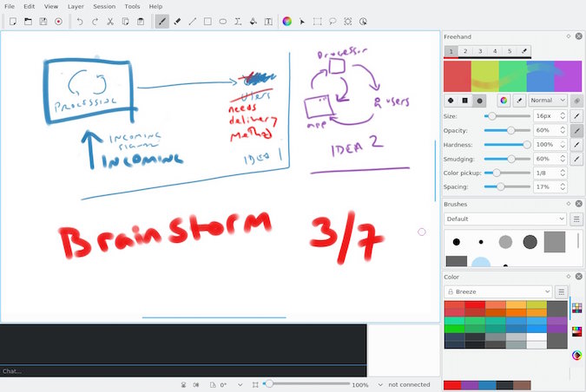Select the Text annotation tool
Image resolution: width=586 pixels, height=392 pixels.
point(267,21)
